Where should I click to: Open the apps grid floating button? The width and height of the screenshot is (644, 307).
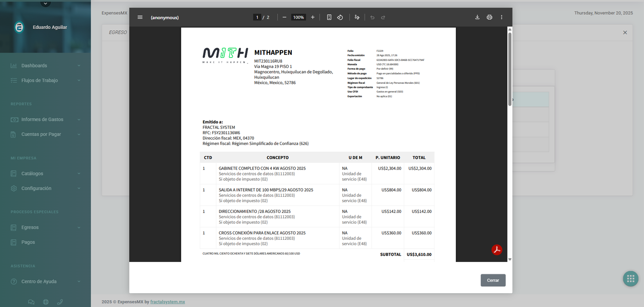click(x=631, y=279)
